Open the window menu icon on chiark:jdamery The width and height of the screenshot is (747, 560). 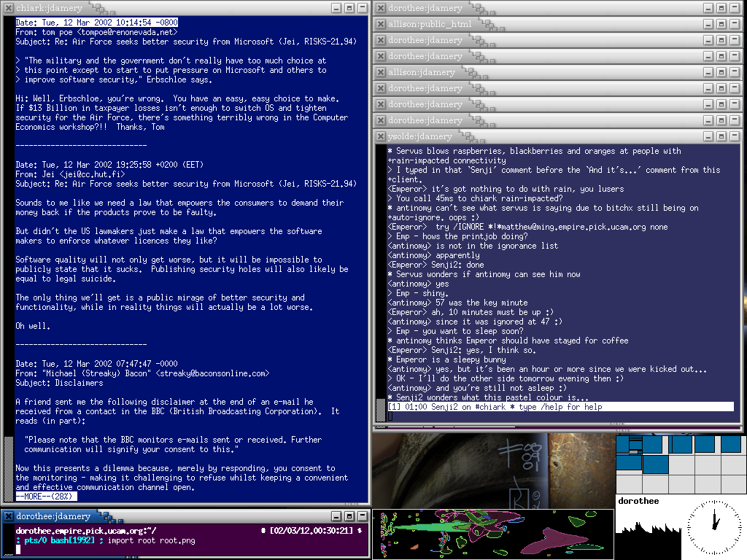click(8, 7)
